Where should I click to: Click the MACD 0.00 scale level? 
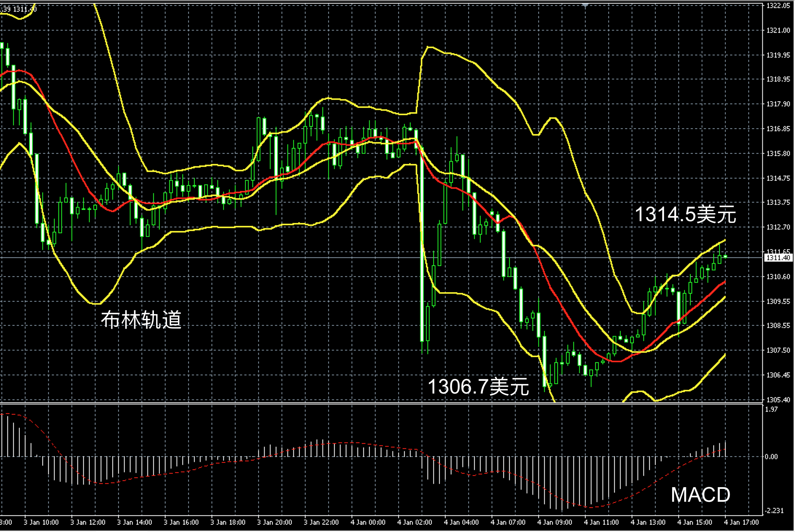(x=771, y=457)
